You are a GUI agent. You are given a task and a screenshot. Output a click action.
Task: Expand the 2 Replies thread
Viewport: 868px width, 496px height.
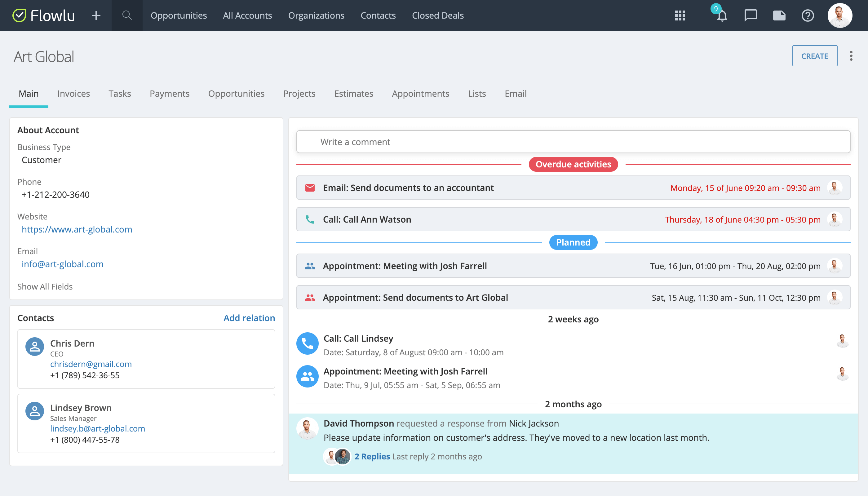tap(372, 456)
